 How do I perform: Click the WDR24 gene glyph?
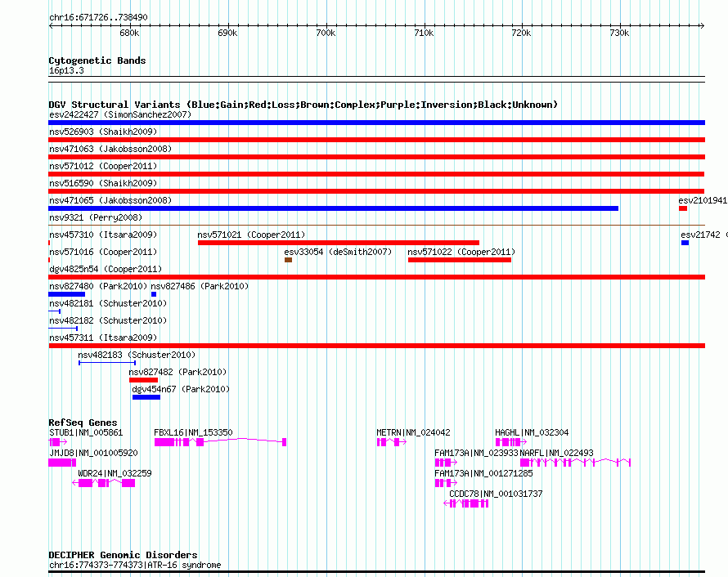click(x=104, y=483)
